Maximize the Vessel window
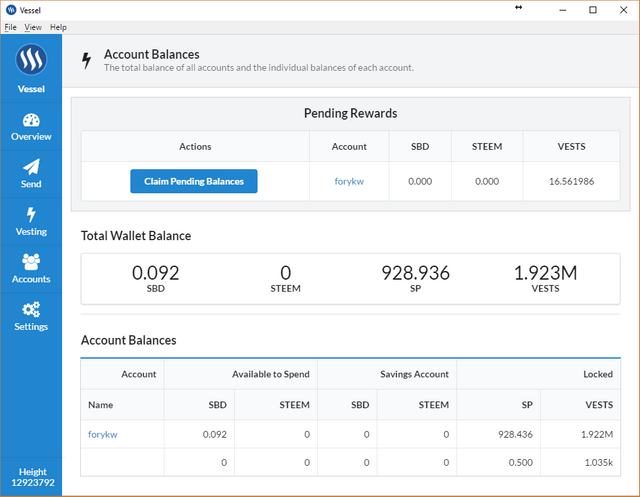This screenshot has height=497, width=640. (x=593, y=9)
